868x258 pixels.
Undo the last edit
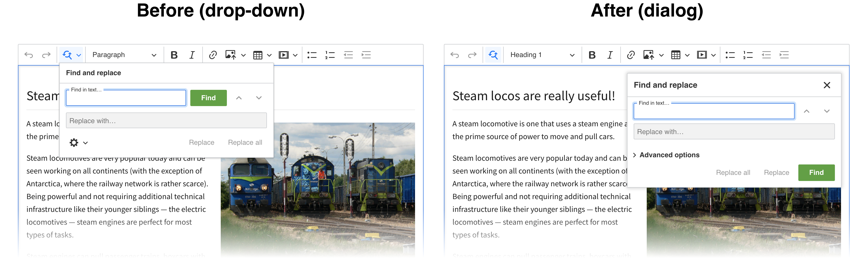(29, 54)
